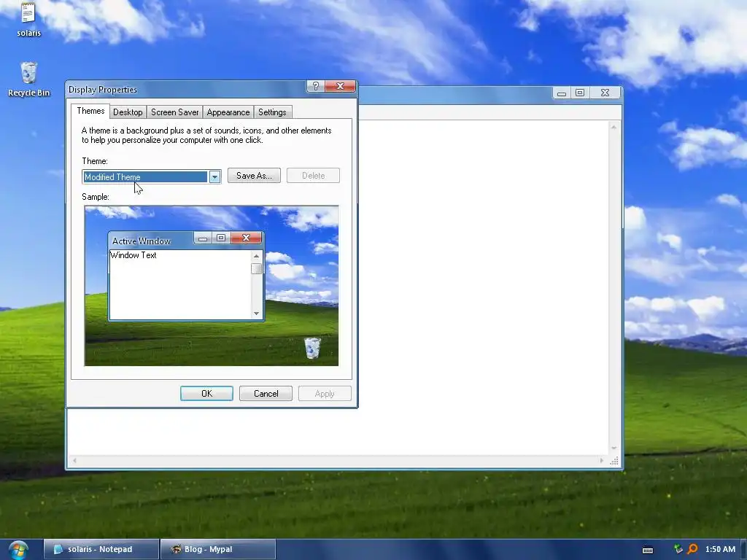The height and width of the screenshot is (560, 747).
Task: Click Notepad vertical scrollbar up arrow
Action: 614,127
